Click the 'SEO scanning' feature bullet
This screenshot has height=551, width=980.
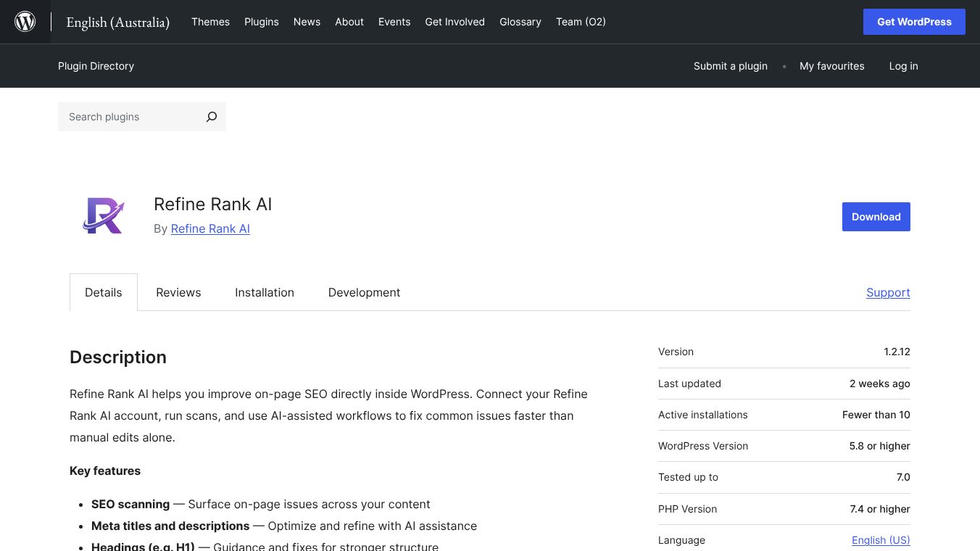(x=261, y=504)
